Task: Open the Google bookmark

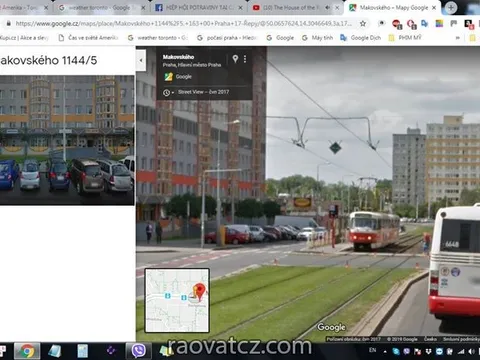Action: click(x=280, y=38)
